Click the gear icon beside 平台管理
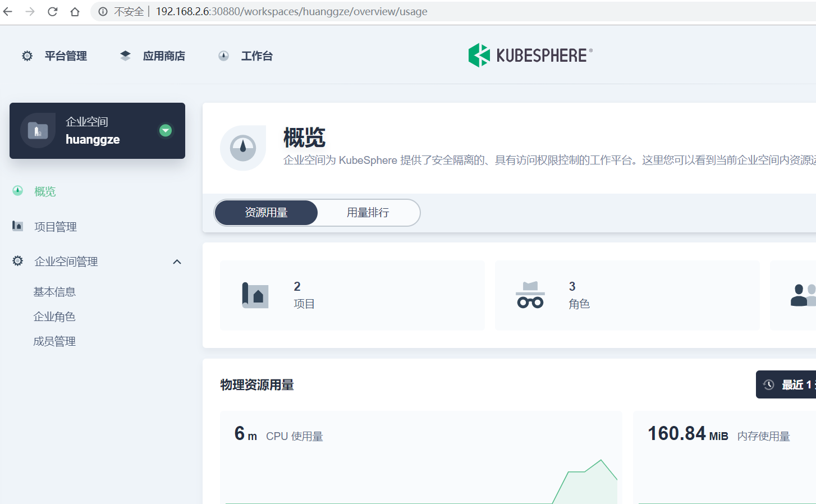 [x=27, y=56]
